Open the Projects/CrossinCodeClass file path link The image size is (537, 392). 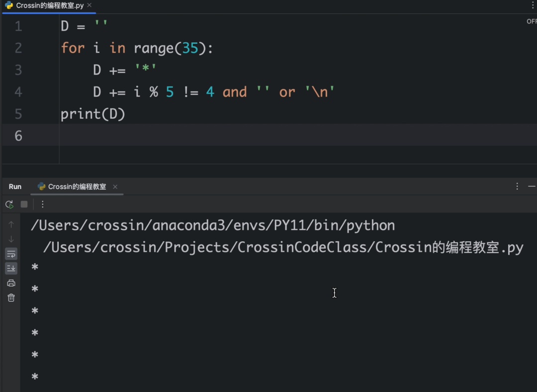[x=283, y=247]
